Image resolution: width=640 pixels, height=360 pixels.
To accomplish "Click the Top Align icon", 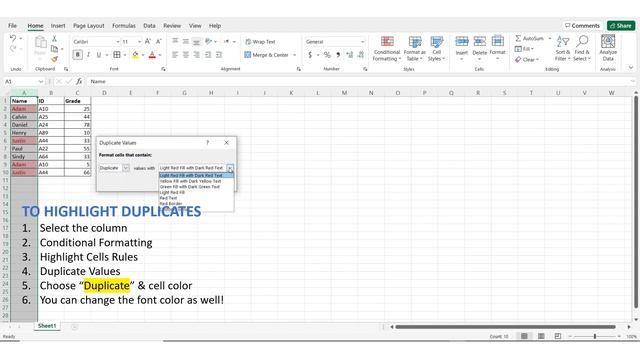I will coord(175,41).
